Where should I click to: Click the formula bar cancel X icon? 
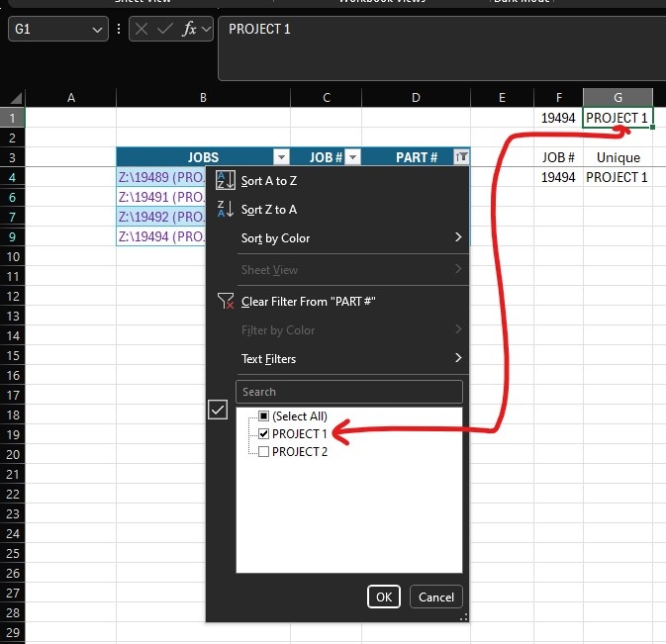142,29
